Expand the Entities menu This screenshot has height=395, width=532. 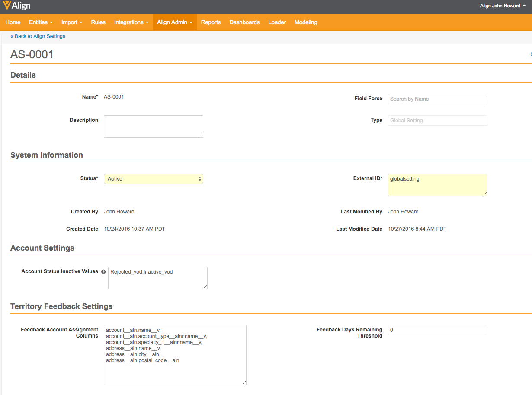41,22
